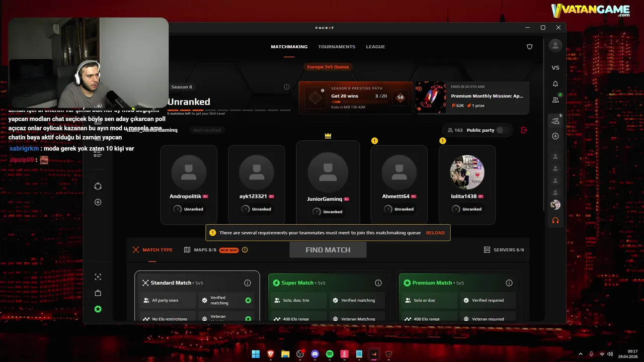Click the RELOAD link in warning banner
The height and width of the screenshot is (362, 644).
(x=435, y=233)
